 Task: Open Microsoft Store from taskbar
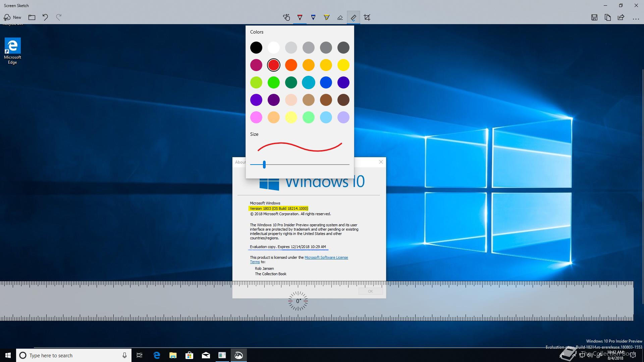click(x=190, y=355)
